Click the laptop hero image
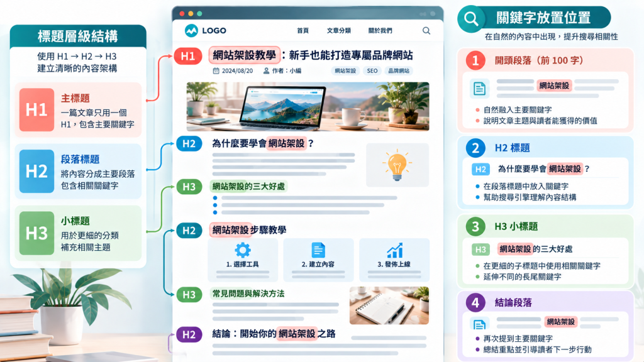Viewport: 644px width, 362px height. click(308, 106)
